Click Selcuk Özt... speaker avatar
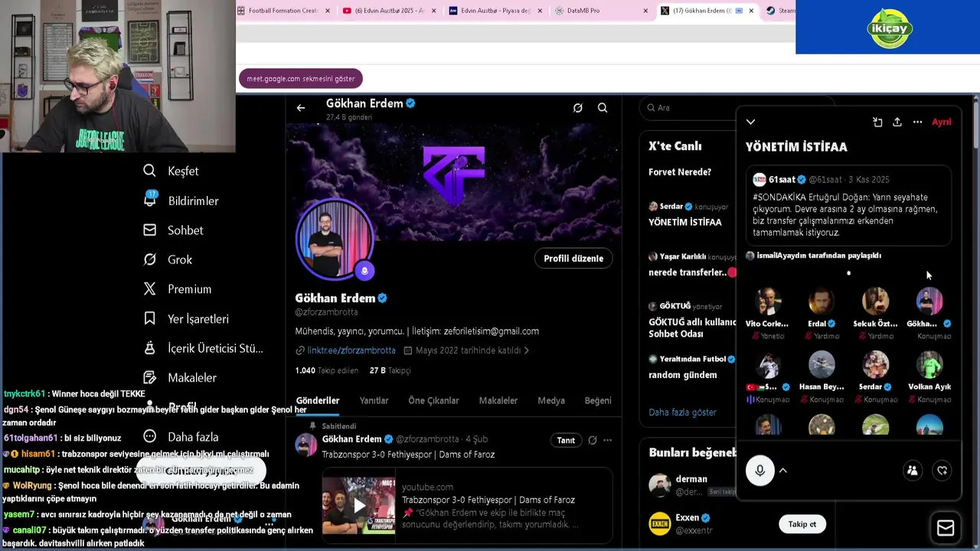 [x=875, y=302]
